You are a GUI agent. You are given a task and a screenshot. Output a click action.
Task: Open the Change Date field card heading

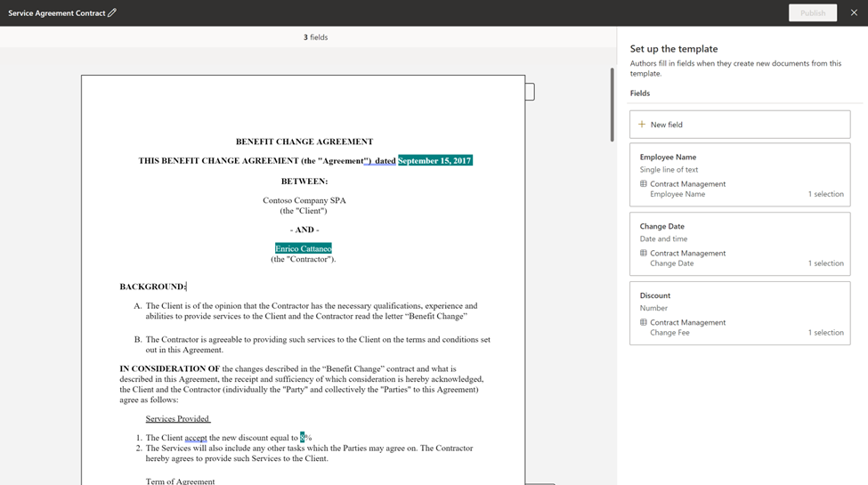661,227
